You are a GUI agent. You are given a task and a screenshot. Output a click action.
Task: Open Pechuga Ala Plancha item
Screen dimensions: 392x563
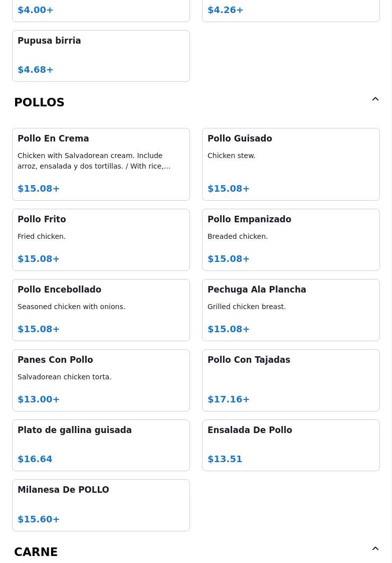click(x=291, y=310)
